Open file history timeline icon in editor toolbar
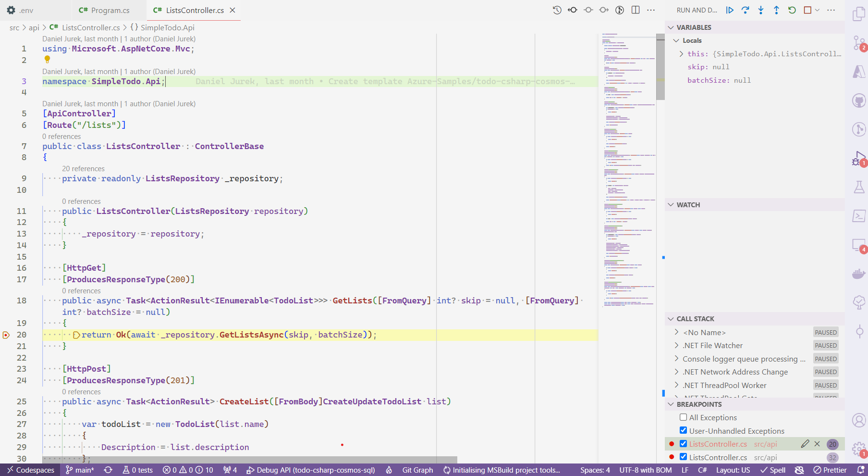The image size is (868, 476). pos(557,10)
